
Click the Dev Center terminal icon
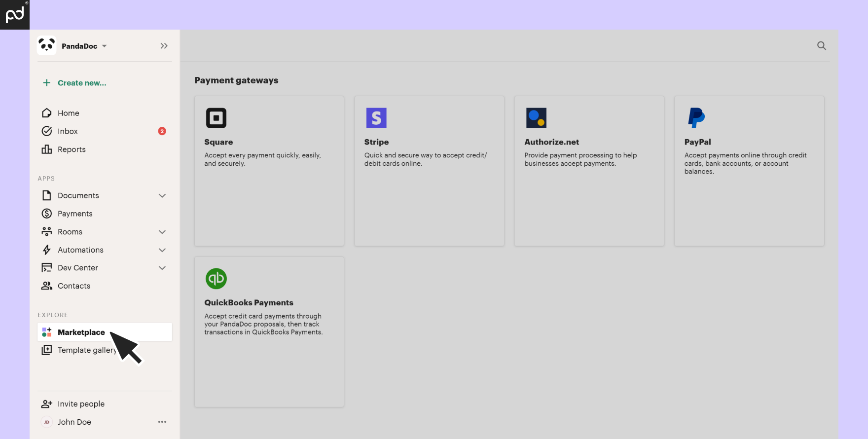47,268
